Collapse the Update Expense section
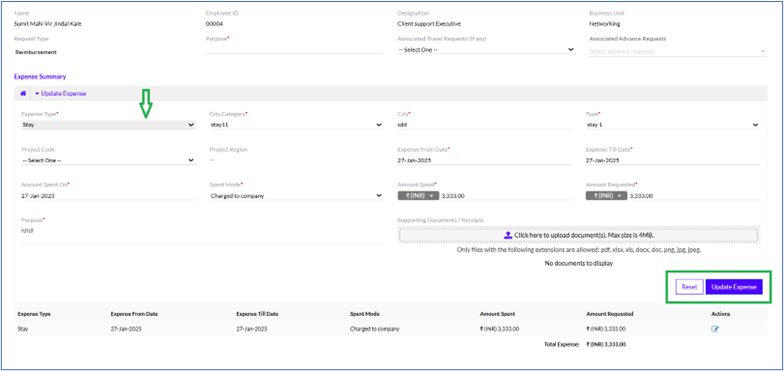 [x=60, y=94]
